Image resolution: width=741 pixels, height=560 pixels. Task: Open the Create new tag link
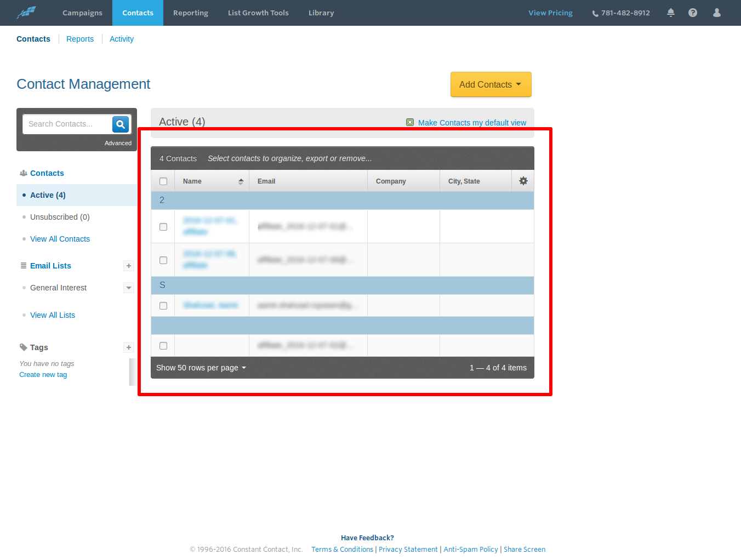pyautogui.click(x=43, y=375)
